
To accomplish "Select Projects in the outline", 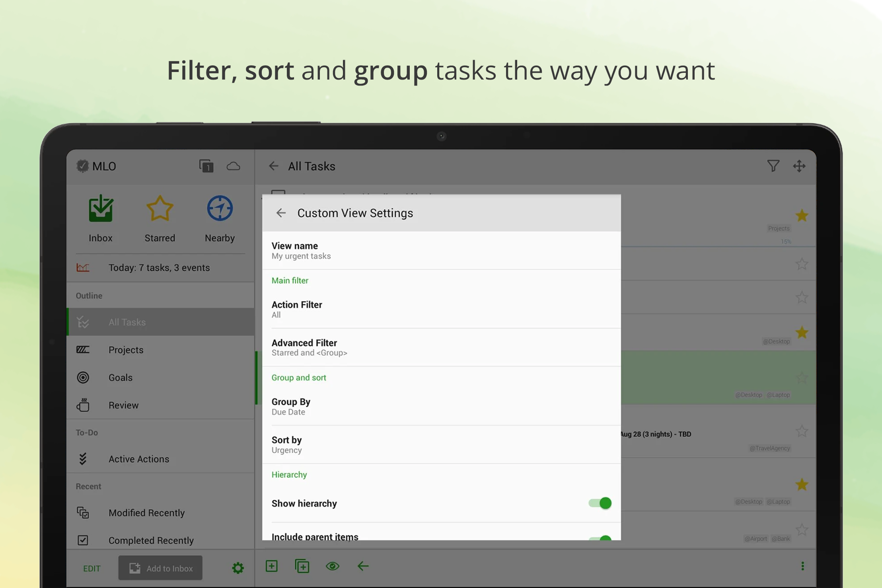I will (126, 350).
